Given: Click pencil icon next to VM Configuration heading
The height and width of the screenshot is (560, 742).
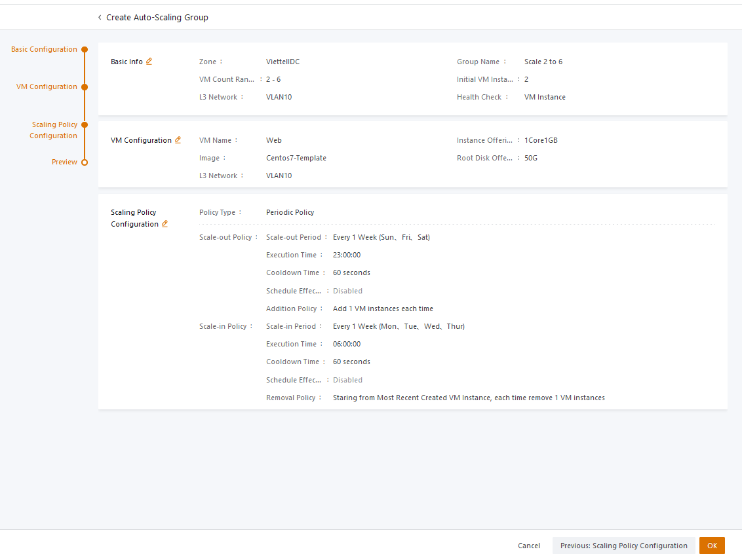Looking at the screenshot, I should pyautogui.click(x=178, y=140).
